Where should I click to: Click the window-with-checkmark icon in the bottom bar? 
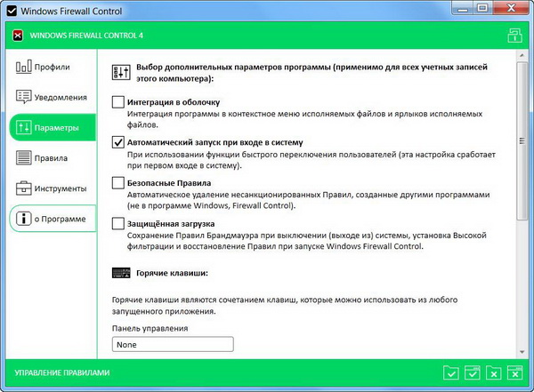tap(473, 372)
